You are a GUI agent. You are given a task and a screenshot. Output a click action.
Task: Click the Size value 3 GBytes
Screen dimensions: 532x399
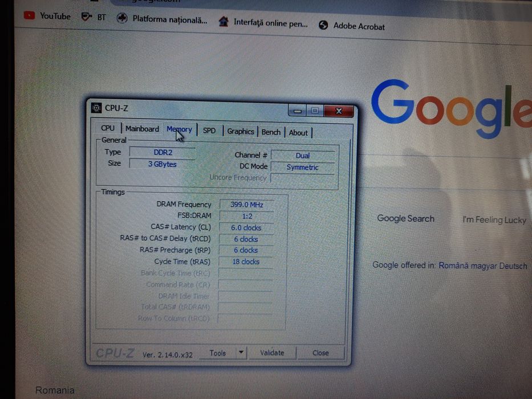163,164
